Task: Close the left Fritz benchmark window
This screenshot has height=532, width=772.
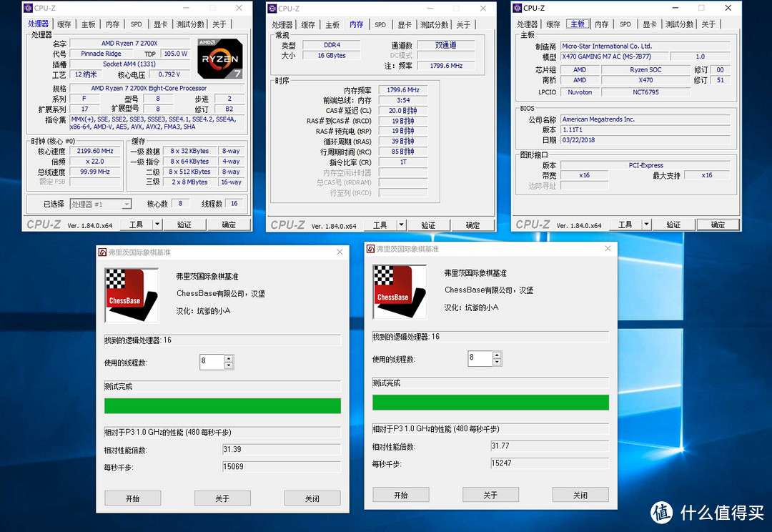Action: point(340,252)
